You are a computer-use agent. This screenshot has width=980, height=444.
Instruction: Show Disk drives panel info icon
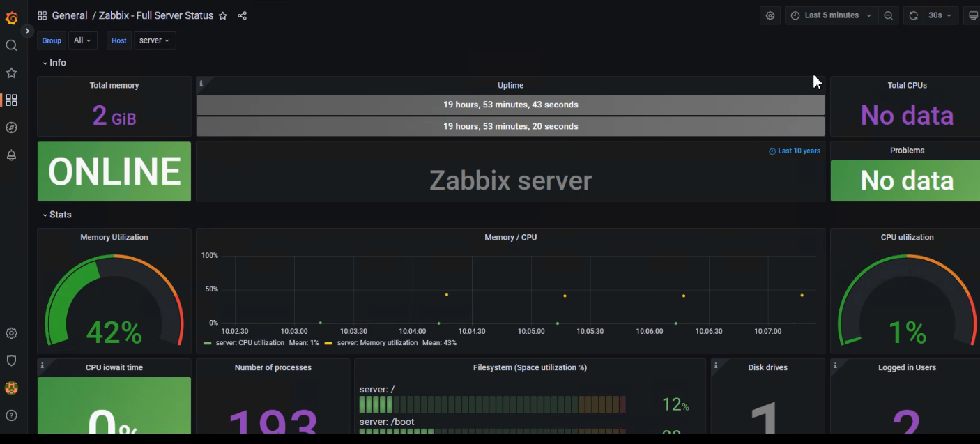coord(716,365)
